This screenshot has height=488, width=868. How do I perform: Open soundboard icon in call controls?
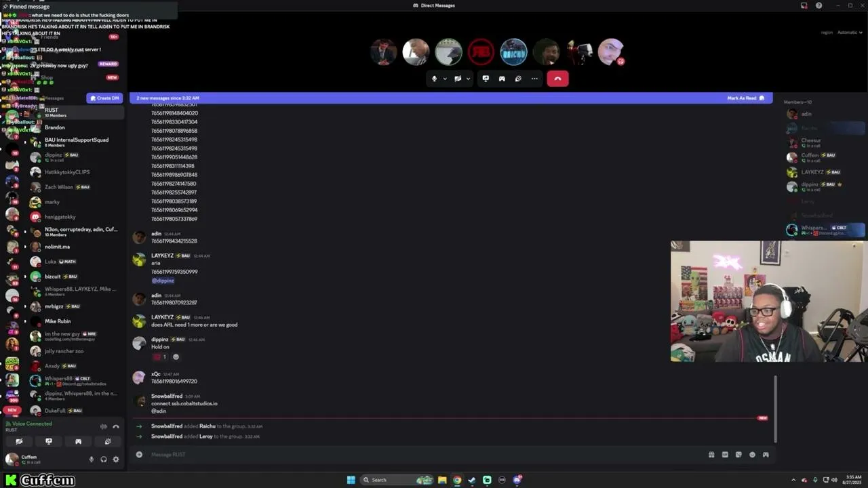[x=518, y=79]
